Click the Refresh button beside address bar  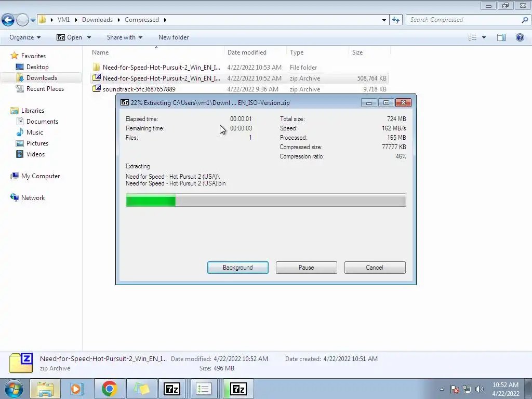[x=396, y=20]
